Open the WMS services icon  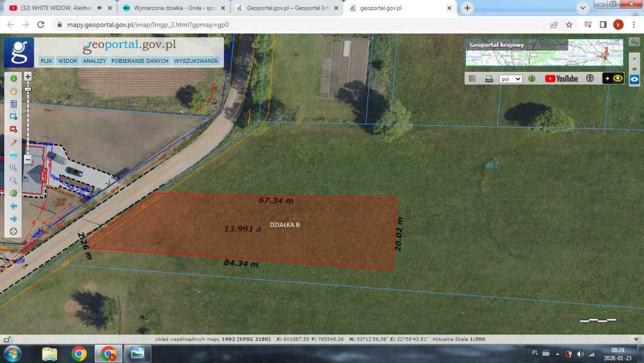pos(489,79)
